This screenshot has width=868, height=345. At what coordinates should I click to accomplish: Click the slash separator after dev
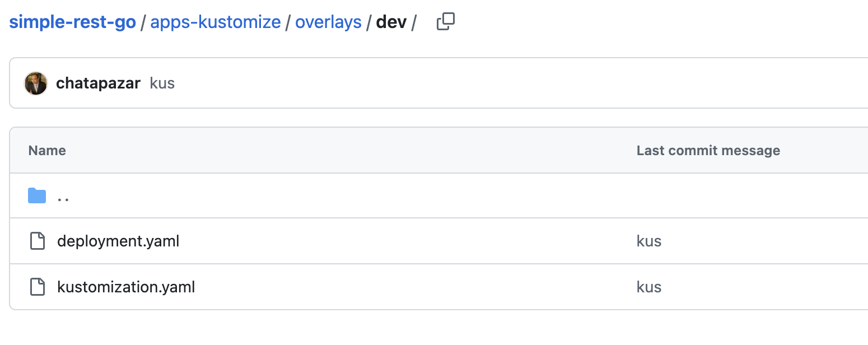coord(414,22)
